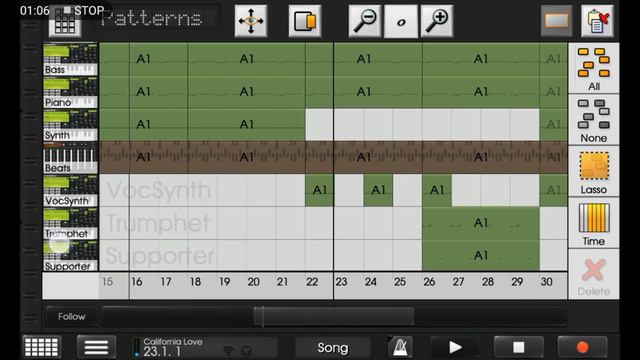Open the VocSynth instrument thumbnail
The height and width of the screenshot is (360, 640).
coord(71,191)
